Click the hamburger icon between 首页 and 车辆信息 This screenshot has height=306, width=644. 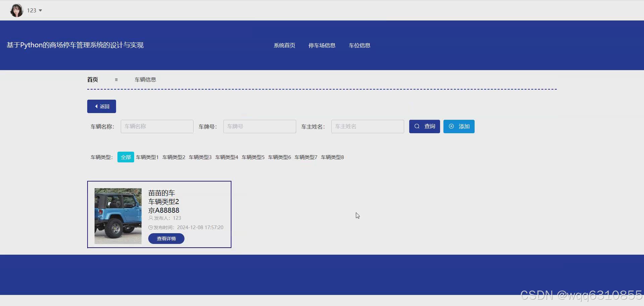click(x=116, y=80)
